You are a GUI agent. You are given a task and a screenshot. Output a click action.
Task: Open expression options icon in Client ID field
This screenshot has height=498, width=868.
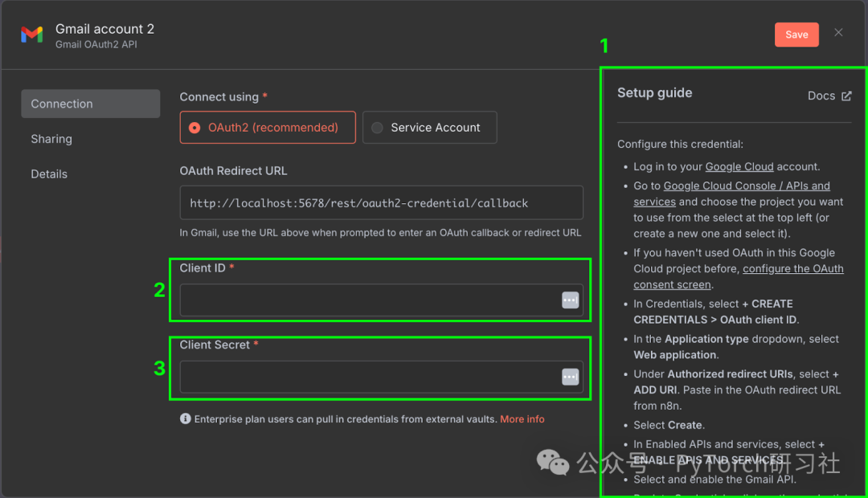pos(570,300)
